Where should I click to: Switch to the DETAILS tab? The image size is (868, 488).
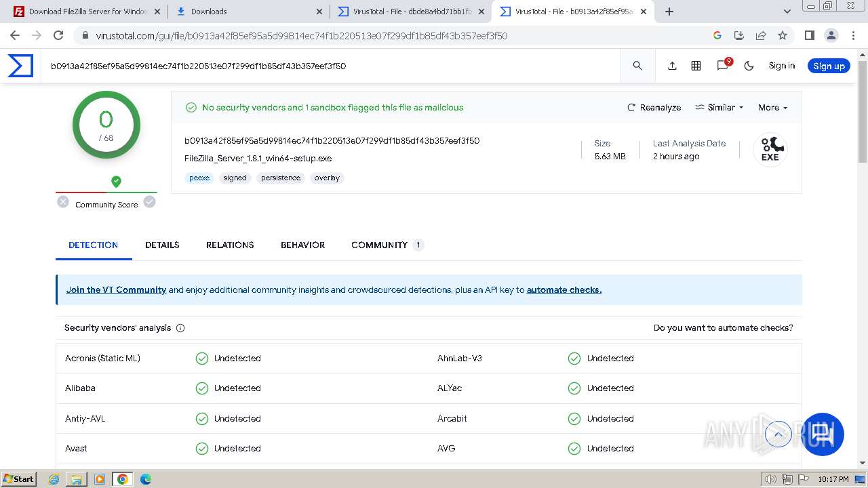[x=162, y=245]
